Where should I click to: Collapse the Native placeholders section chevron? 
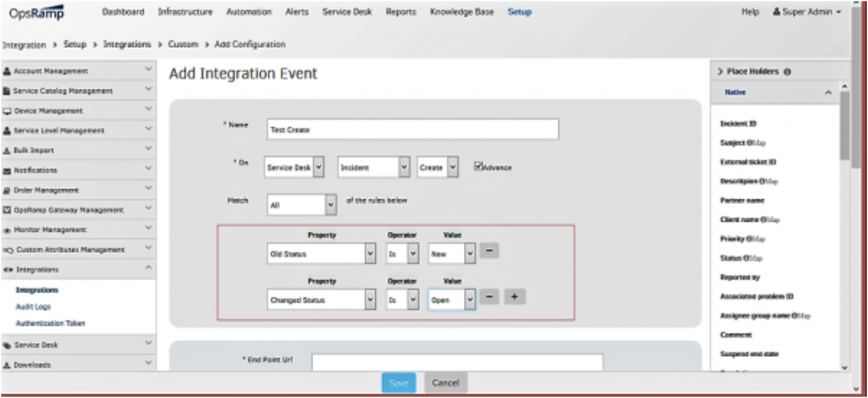click(x=829, y=93)
